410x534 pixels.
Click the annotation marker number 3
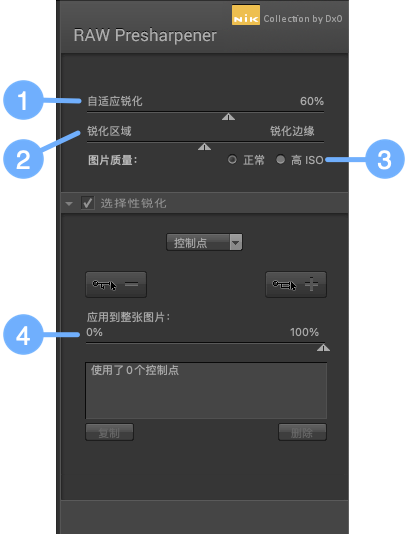coord(385,159)
